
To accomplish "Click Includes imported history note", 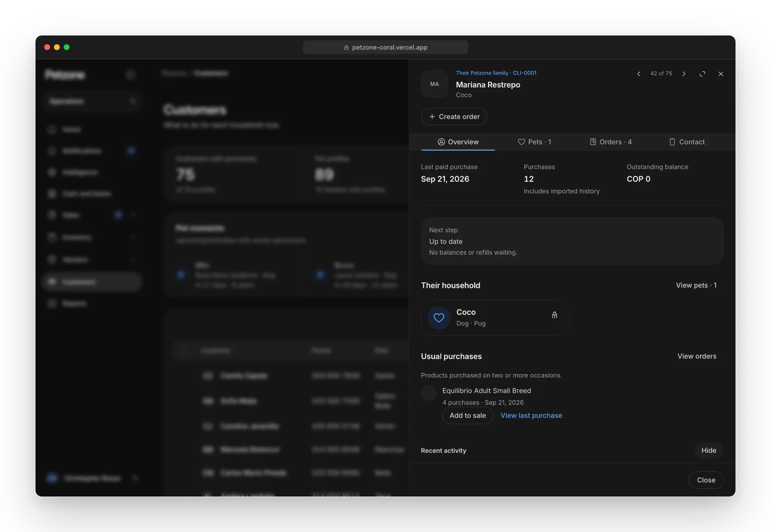I will [562, 191].
